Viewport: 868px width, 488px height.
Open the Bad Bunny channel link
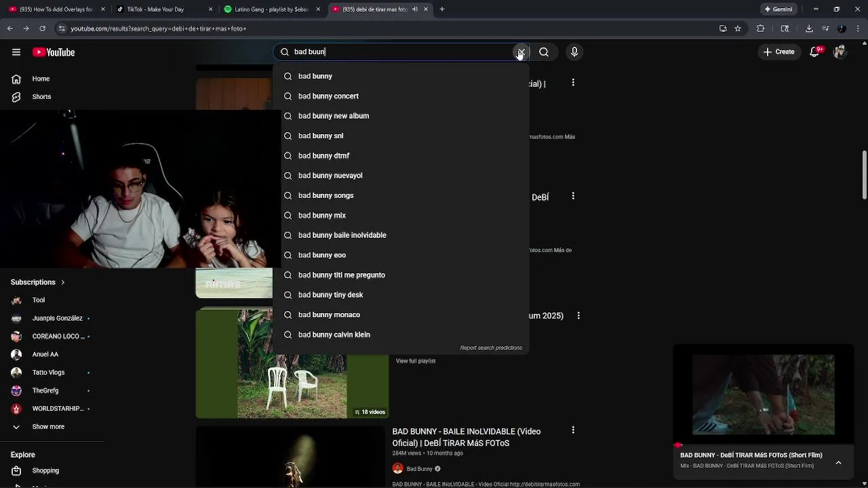419,469
